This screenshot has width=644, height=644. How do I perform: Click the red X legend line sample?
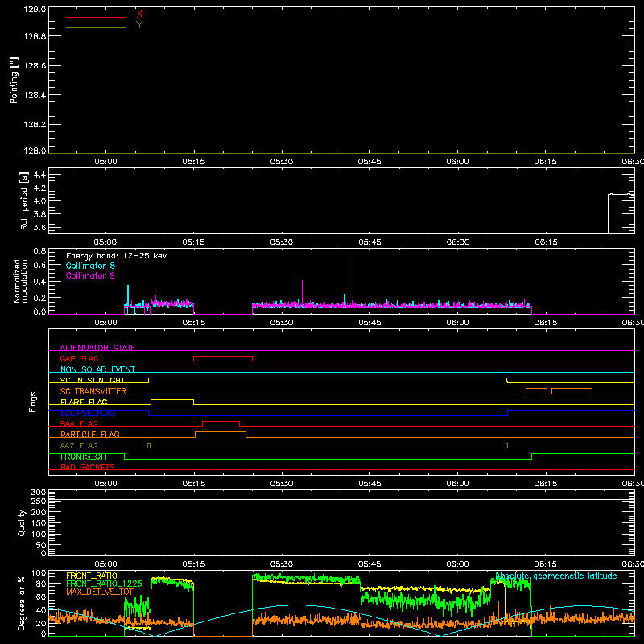[x=96, y=17]
